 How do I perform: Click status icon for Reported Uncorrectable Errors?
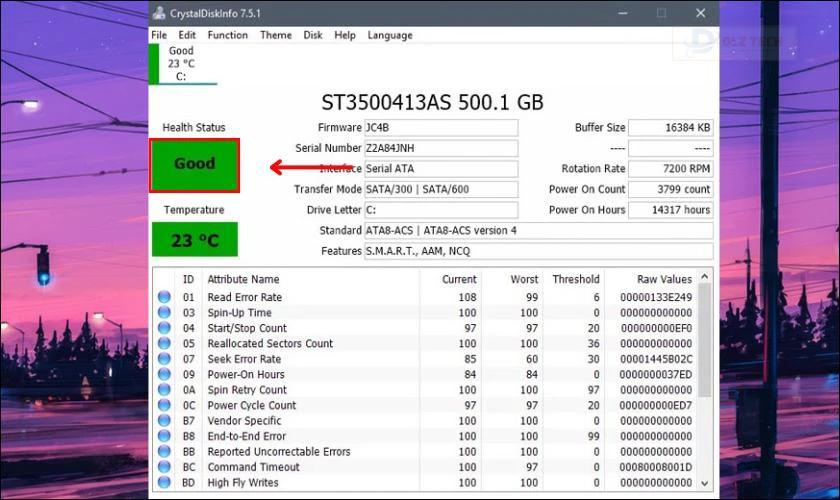click(164, 451)
